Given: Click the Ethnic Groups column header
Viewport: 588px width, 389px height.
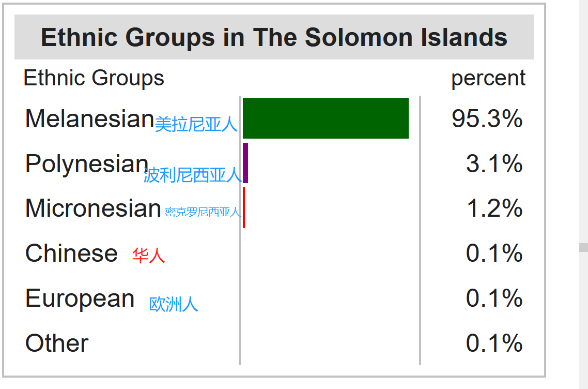Looking at the screenshot, I should 94,78.
